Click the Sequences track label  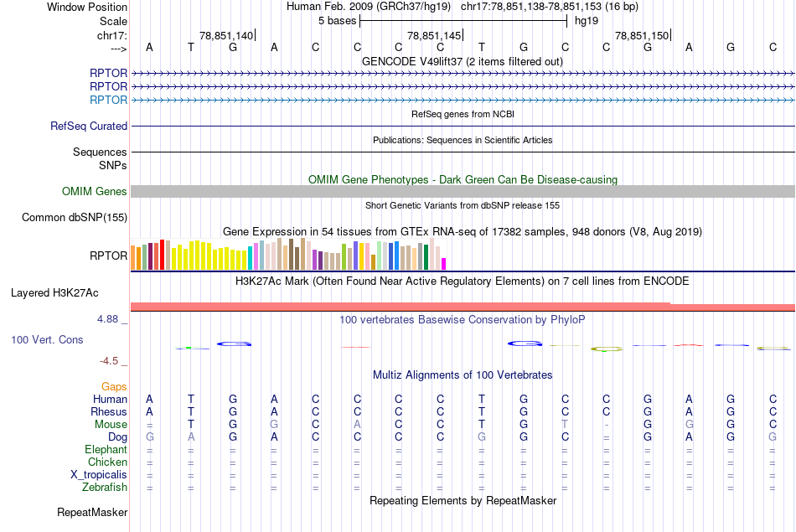pos(100,152)
